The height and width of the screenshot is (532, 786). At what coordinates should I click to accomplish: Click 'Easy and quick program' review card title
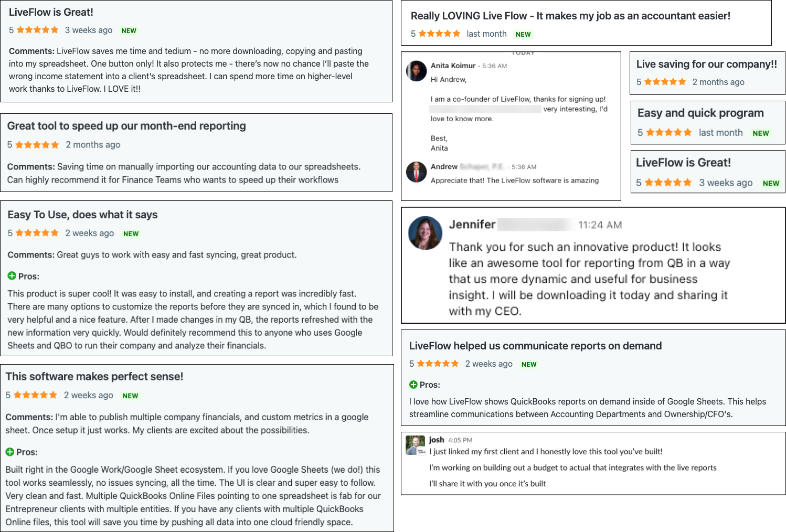[700, 113]
